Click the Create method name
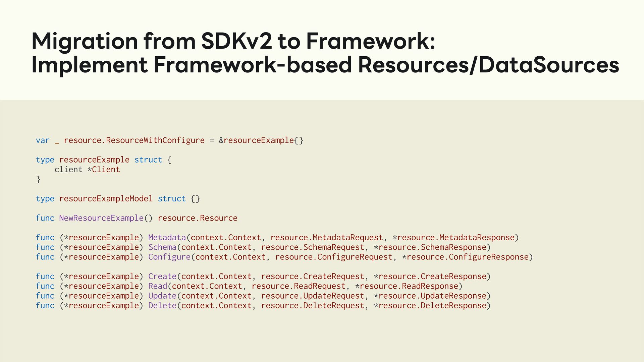 [162, 276]
